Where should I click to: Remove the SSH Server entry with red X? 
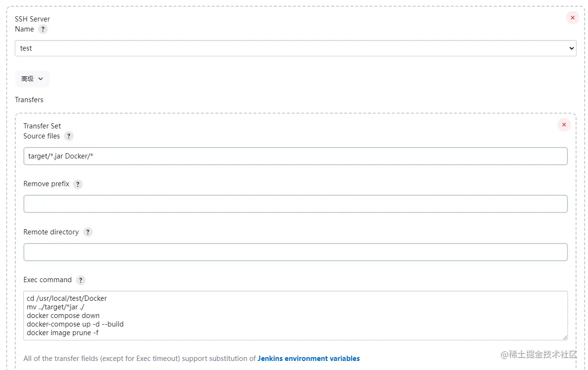click(x=572, y=18)
